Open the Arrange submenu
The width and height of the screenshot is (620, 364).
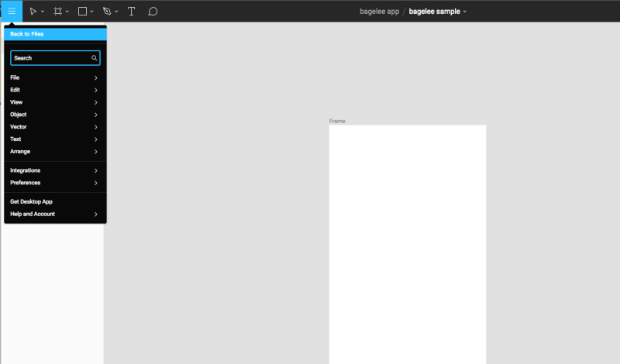(x=55, y=151)
